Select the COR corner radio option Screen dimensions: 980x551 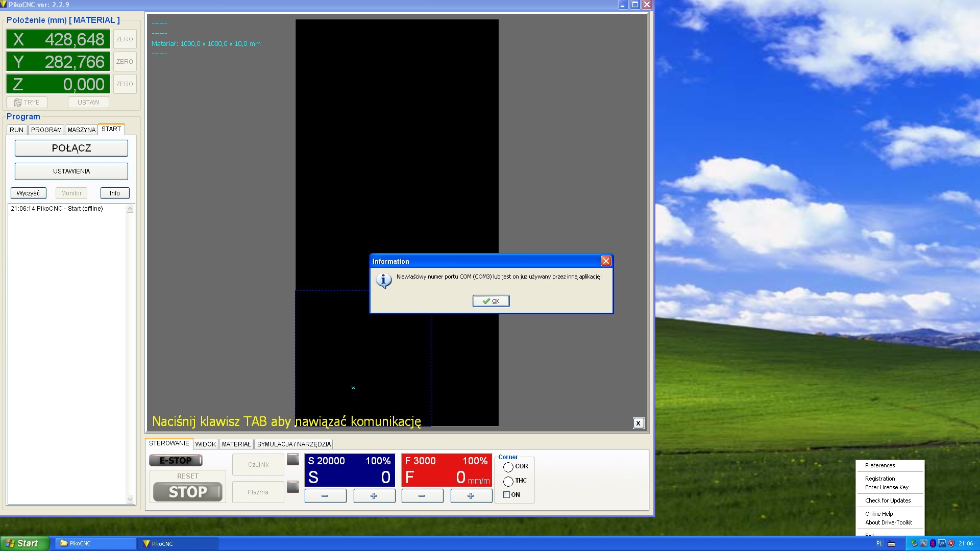click(x=508, y=467)
